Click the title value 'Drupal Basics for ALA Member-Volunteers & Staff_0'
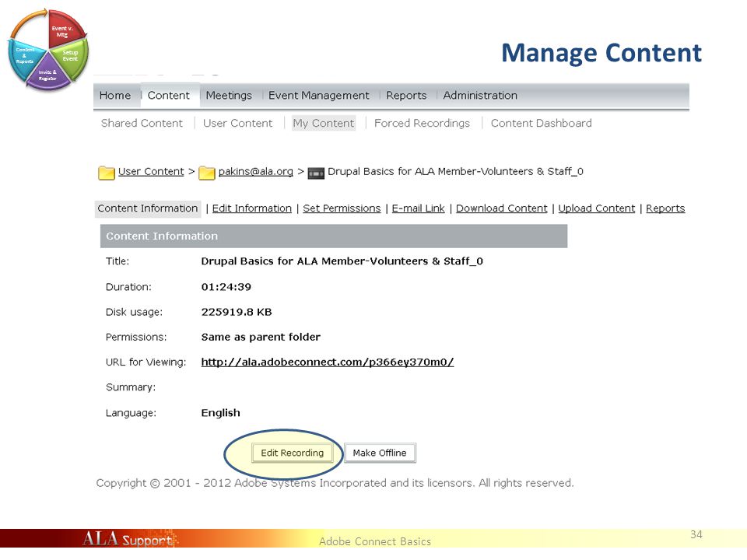 tap(342, 261)
